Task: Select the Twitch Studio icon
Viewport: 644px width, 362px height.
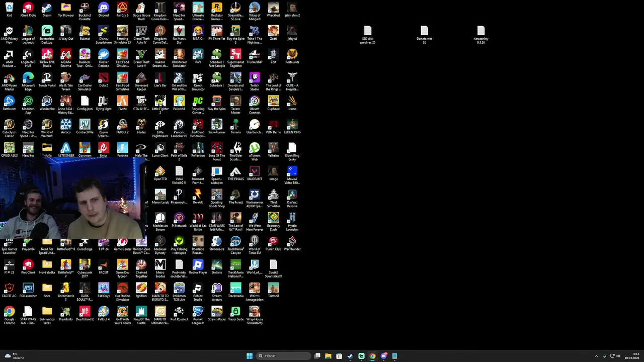Action: (255, 81)
